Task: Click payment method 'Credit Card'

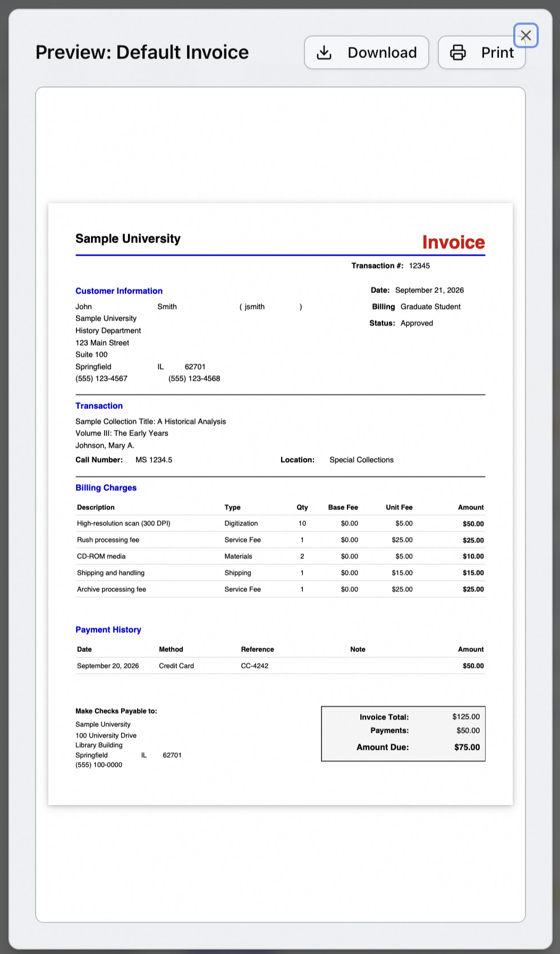Action: [176, 666]
